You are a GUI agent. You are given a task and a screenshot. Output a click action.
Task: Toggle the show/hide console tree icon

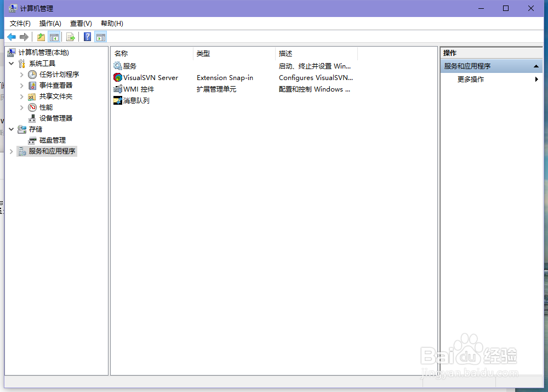(x=54, y=37)
